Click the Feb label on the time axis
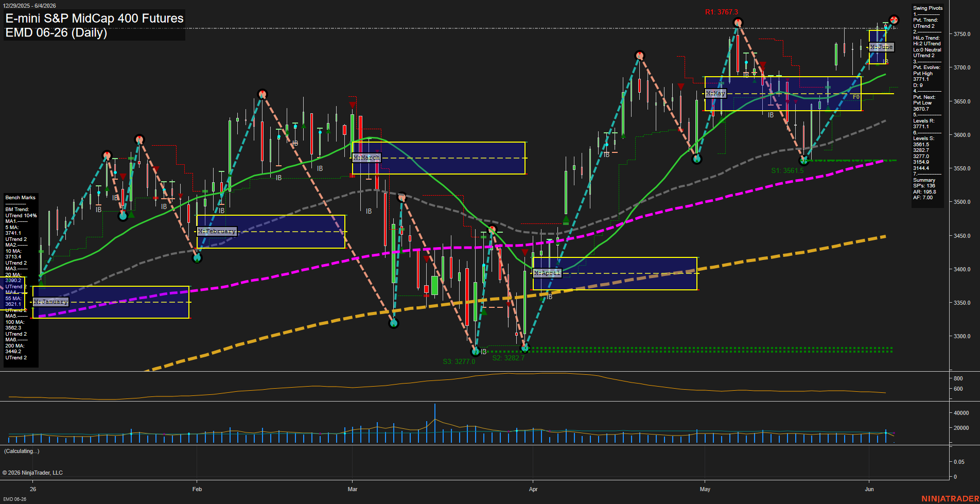Viewport: 980px width, 504px height. (x=197, y=489)
